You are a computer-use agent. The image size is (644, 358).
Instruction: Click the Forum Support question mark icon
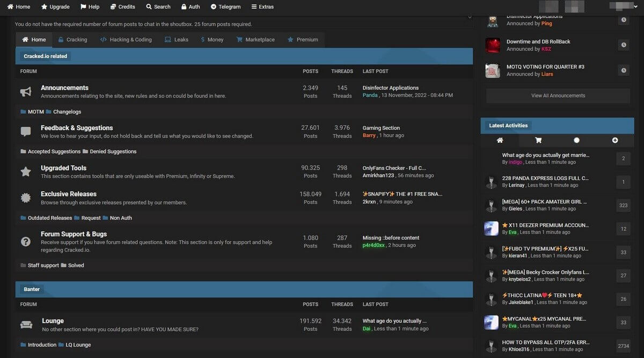[25, 242]
